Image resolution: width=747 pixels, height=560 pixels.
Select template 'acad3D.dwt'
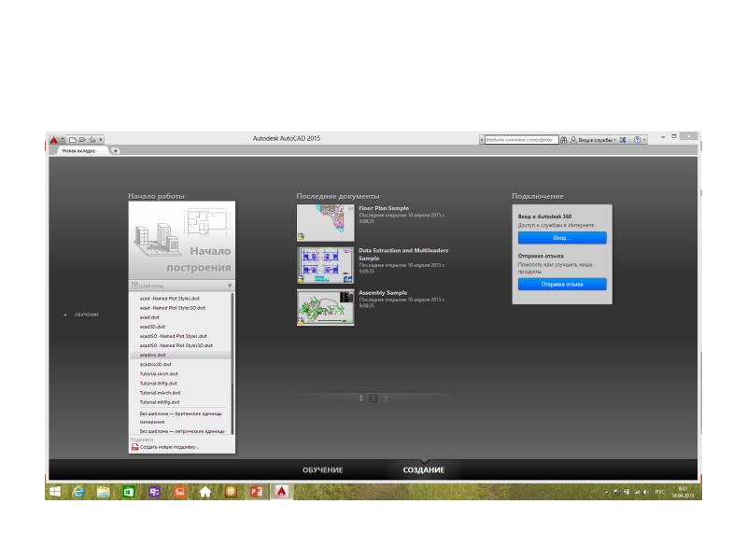coord(152,327)
